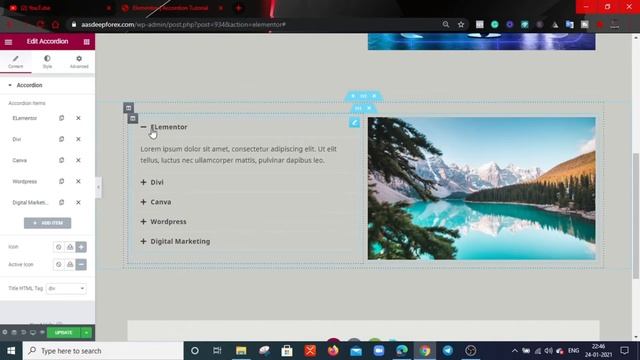
Task: Click the accordion widget's edit pencil icon
Action: click(x=354, y=122)
